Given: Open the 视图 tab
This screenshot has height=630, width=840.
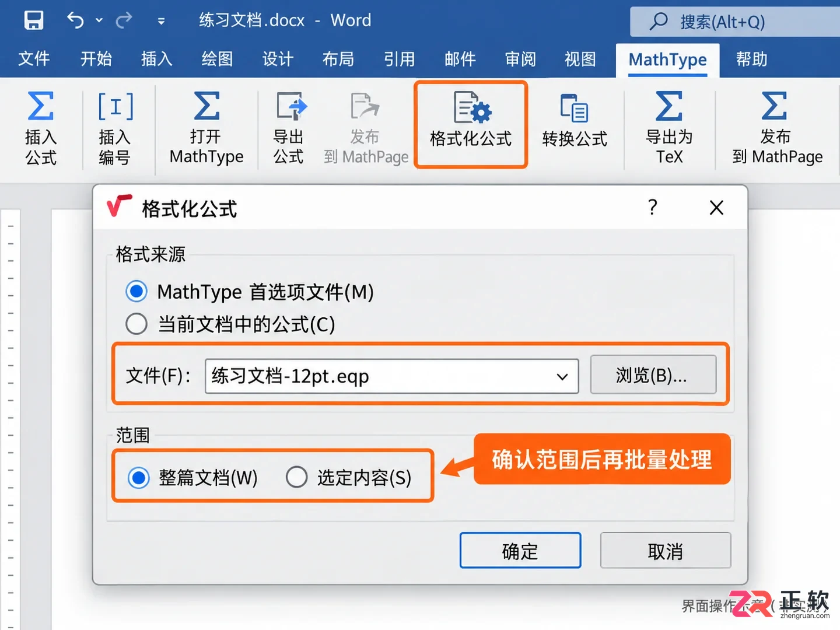Looking at the screenshot, I should (580, 59).
